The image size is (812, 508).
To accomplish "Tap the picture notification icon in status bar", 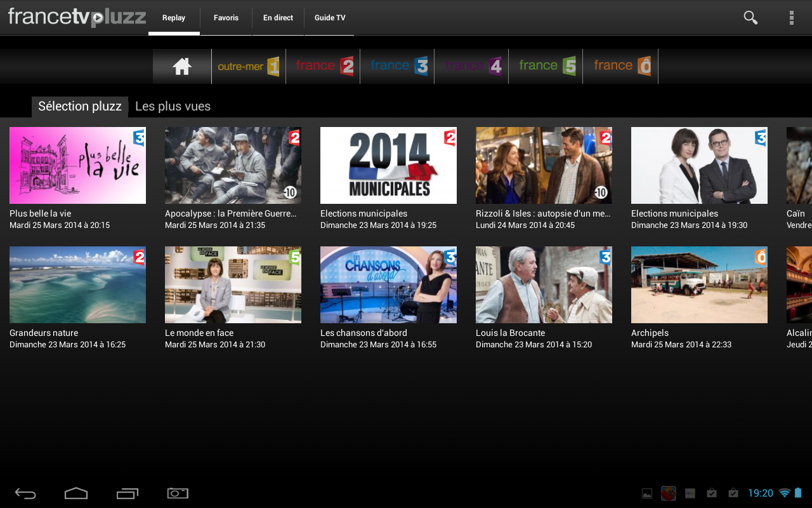I will point(647,493).
